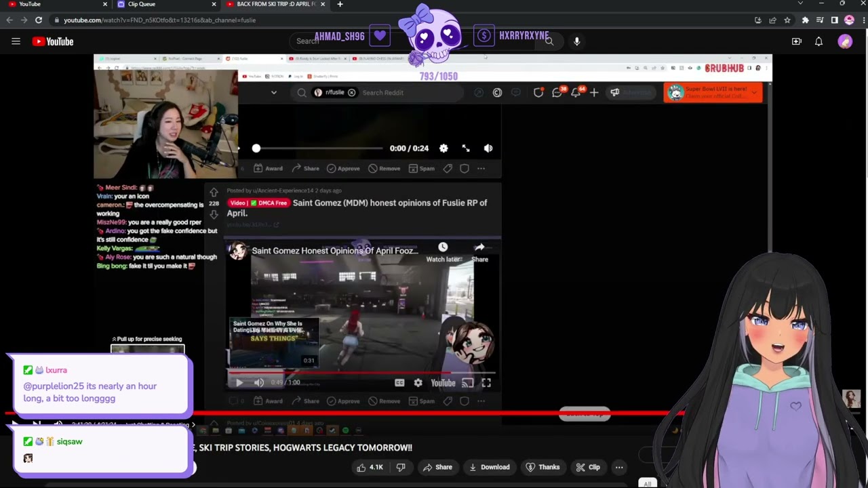Send Thanks to the creator
Image resolution: width=868 pixels, height=488 pixels.
pos(542,467)
